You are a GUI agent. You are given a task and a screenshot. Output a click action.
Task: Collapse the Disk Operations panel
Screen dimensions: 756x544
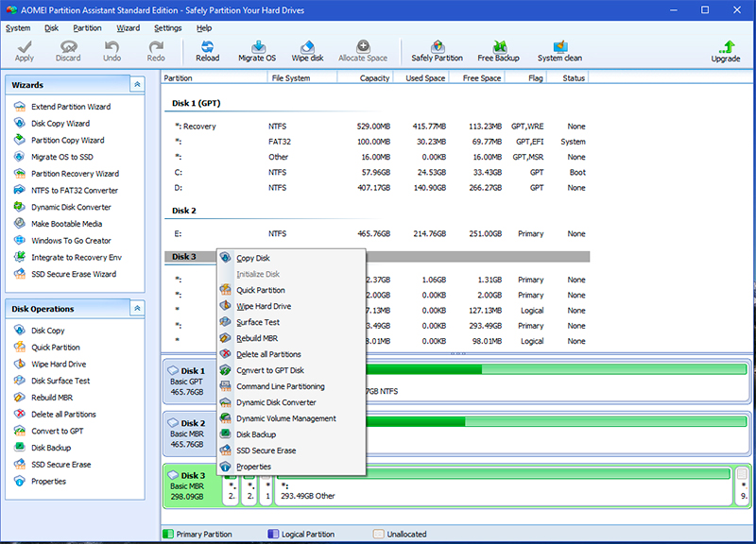coord(137,309)
